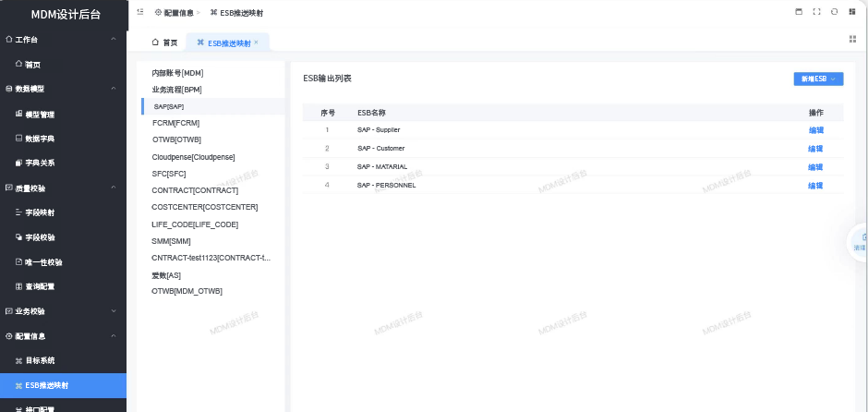
Task: Collapse the 数据模型 menu group
Action: pos(113,89)
